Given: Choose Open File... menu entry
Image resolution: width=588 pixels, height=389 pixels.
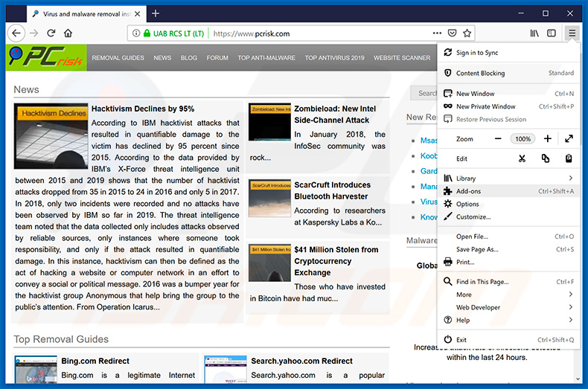Looking at the screenshot, I should 508,237.
